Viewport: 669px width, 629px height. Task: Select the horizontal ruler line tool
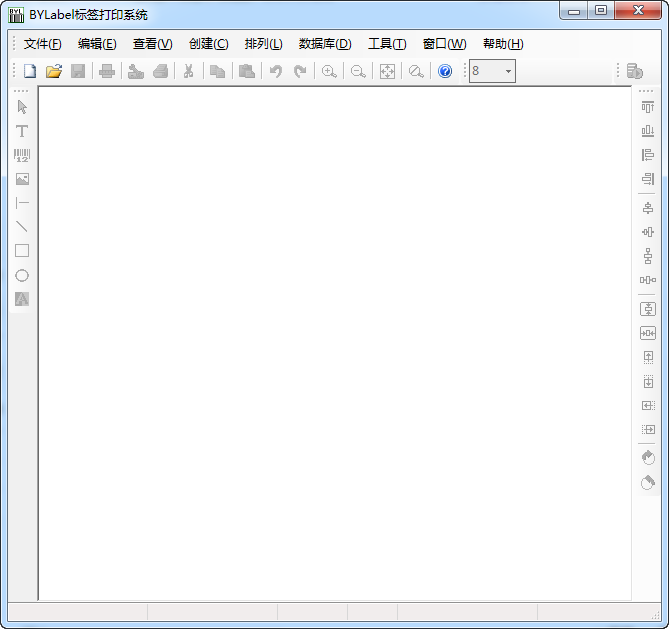coord(22,203)
